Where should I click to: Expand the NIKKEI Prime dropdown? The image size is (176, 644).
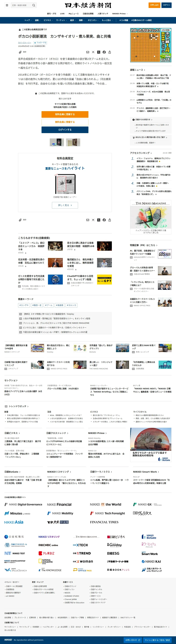pyautogui.click(x=120, y=14)
